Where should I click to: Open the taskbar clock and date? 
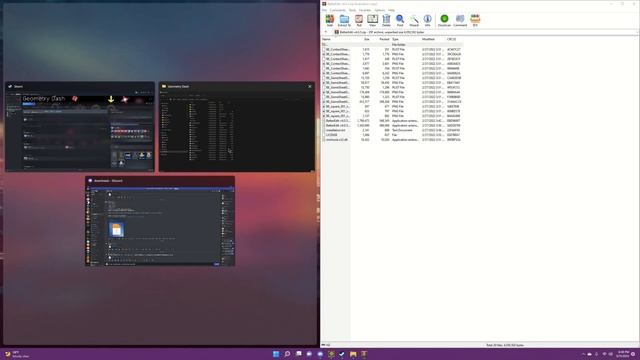tap(623, 354)
